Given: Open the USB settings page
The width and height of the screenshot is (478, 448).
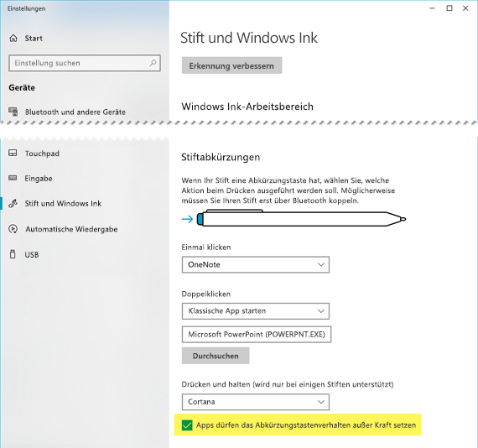Looking at the screenshot, I should click(32, 255).
